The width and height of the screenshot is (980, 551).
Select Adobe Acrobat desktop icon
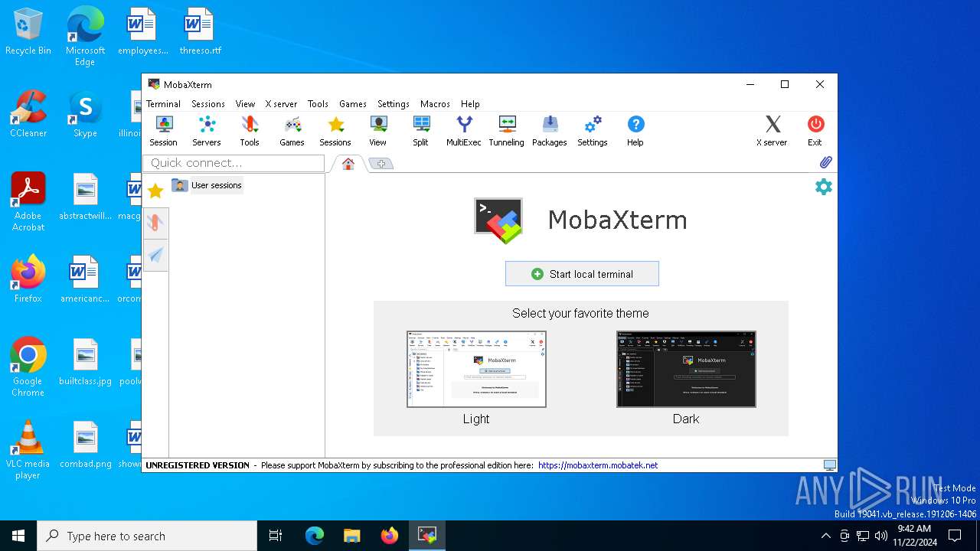28,202
